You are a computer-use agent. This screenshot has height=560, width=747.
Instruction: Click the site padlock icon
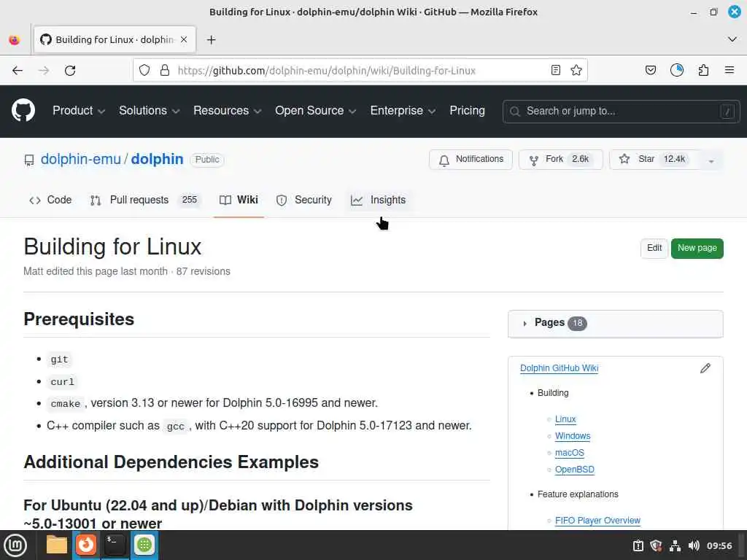[165, 71]
